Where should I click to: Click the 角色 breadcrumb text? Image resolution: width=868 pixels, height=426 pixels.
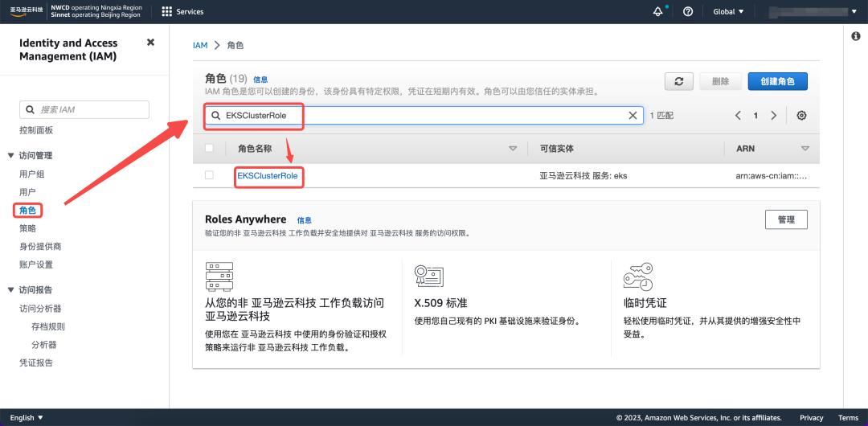coord(235,46)
